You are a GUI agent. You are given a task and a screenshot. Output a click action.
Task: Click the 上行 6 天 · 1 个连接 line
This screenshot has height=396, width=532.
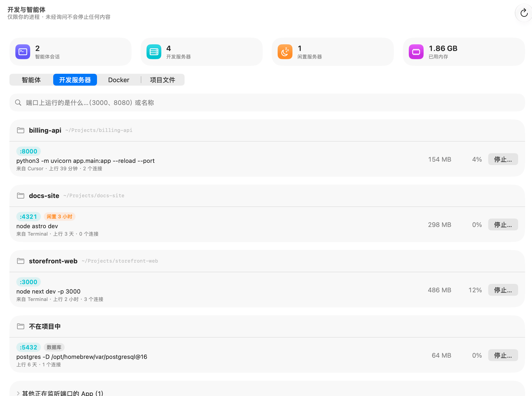pyautogui.click(x=39, y=365)
